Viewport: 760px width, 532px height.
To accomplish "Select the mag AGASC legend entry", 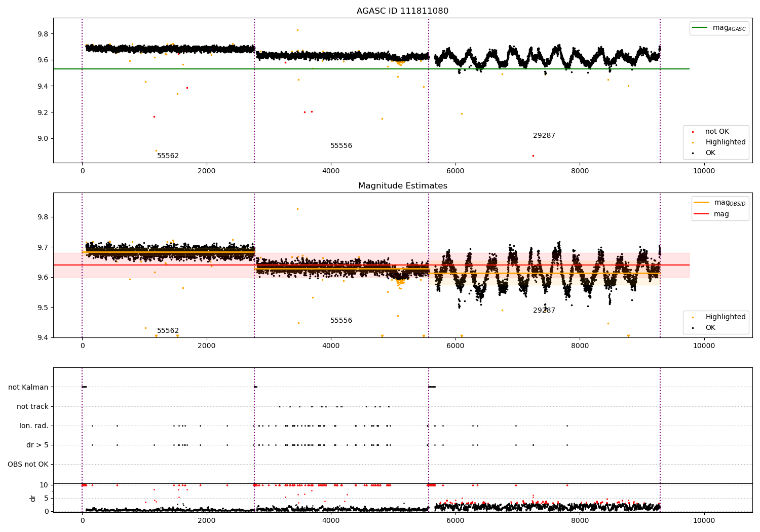I will (x=719, y=28).
